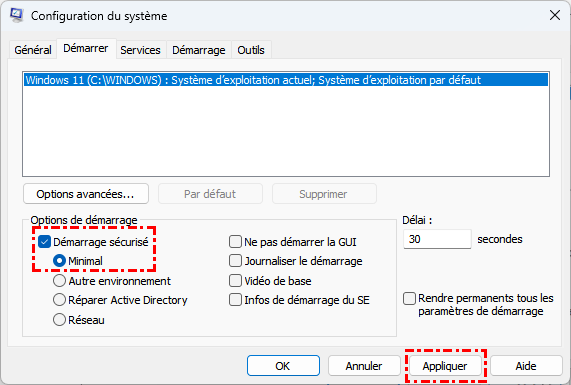Viewport: 571px width, 385px height.
Task: Click the Appliquer button
Action: [x=445, y=366]
